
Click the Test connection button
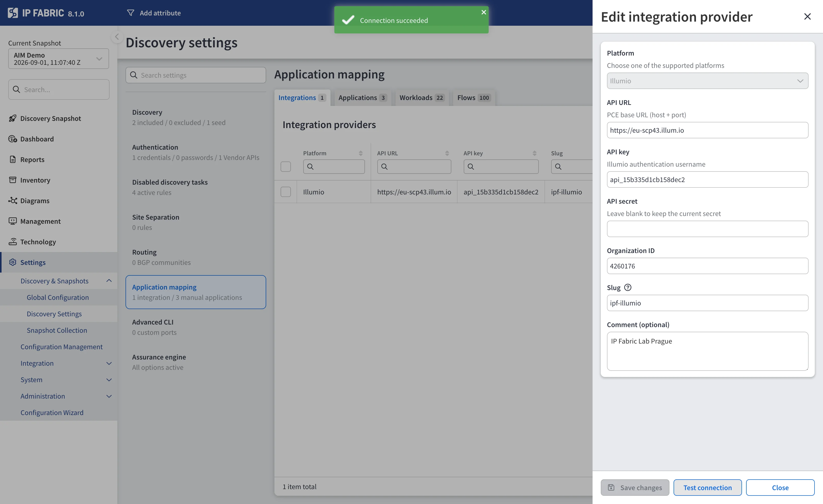pyautogui.click(x=707, y=487)
